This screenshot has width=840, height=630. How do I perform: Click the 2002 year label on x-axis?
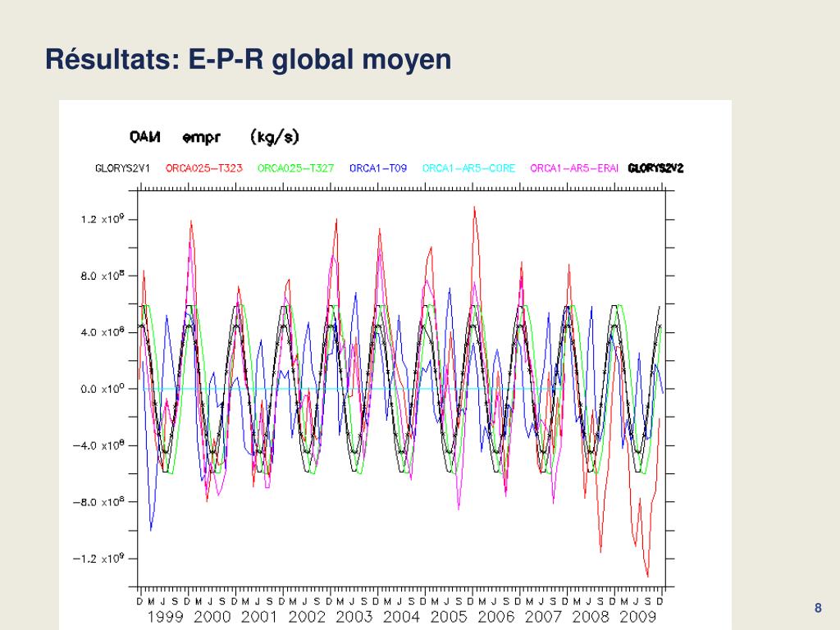pyautogui.click(x=307, y=617)
